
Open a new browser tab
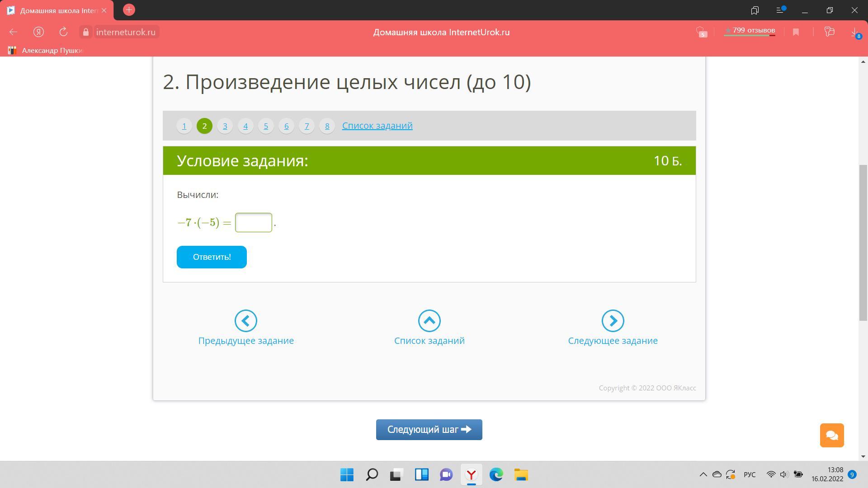(129, 10)
